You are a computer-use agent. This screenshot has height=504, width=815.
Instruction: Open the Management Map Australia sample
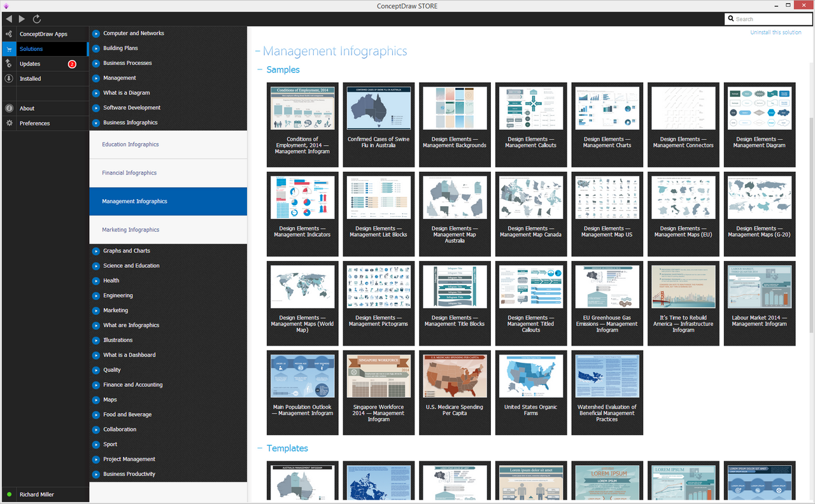point(455,214)
